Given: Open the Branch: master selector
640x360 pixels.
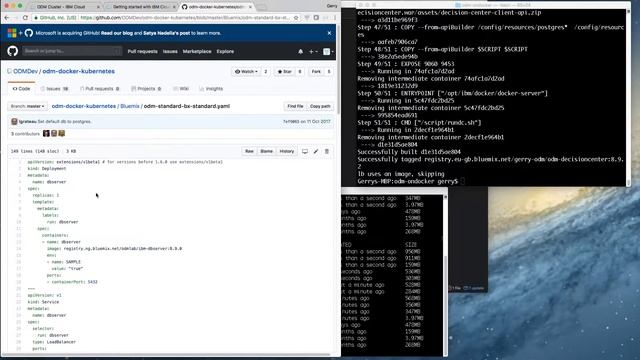Looking at the screenshot, I should click(27, 107).
